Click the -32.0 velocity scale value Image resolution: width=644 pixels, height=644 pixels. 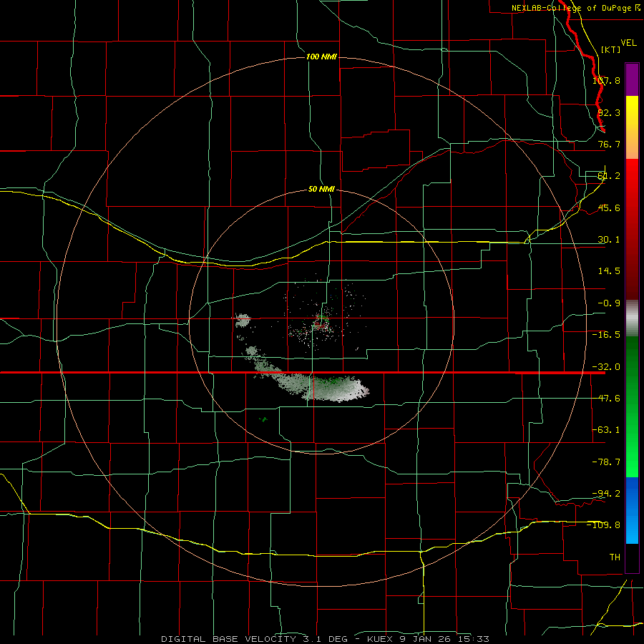606,367
